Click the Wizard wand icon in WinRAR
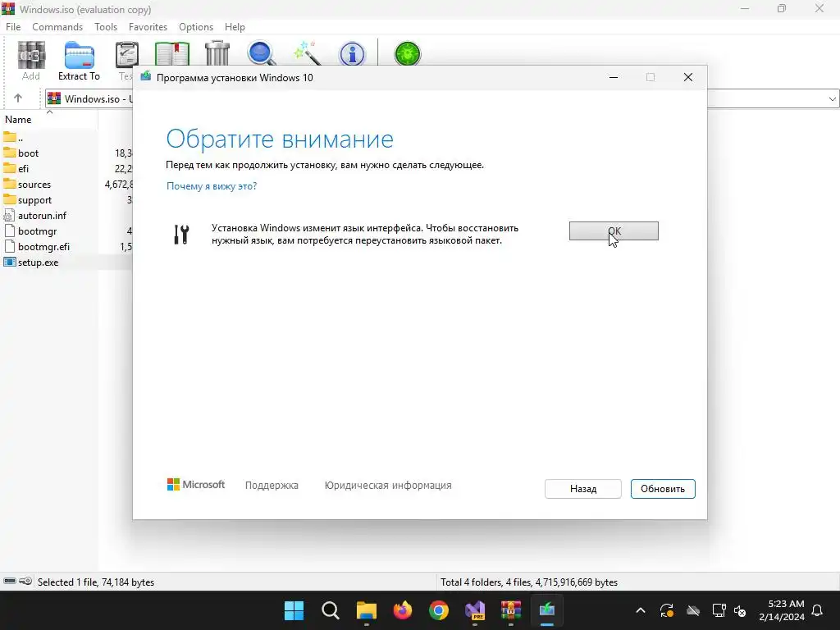 307,53
